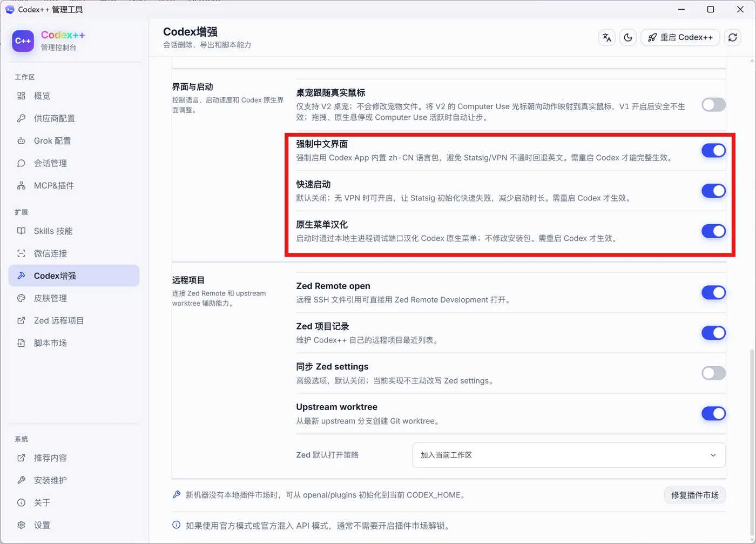Toggle Zed Remote open off

tap(713, 293)
